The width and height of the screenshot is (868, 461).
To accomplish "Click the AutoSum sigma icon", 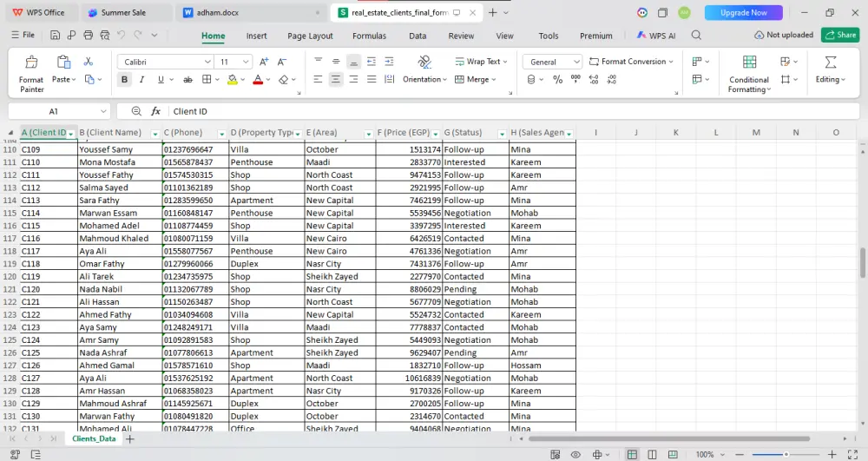I will pos(831,62).
